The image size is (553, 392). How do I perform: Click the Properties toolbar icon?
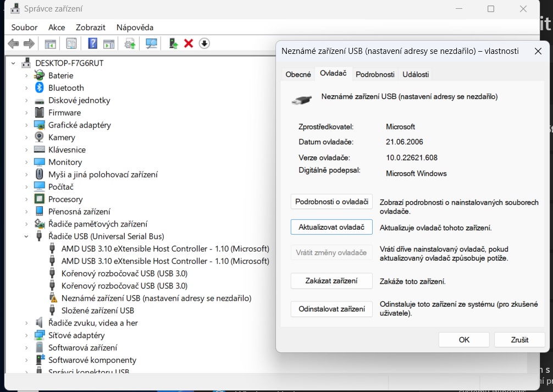[71, 43]
